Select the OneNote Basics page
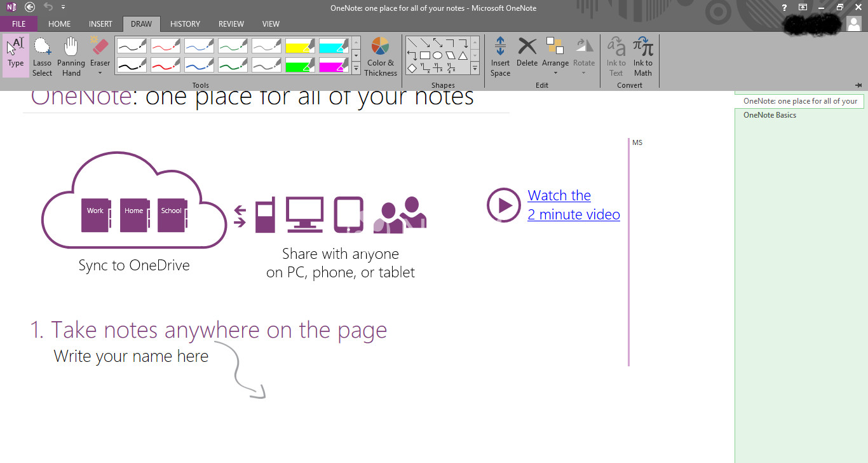The height and width of the screenshot is (463, 868). 770,115
